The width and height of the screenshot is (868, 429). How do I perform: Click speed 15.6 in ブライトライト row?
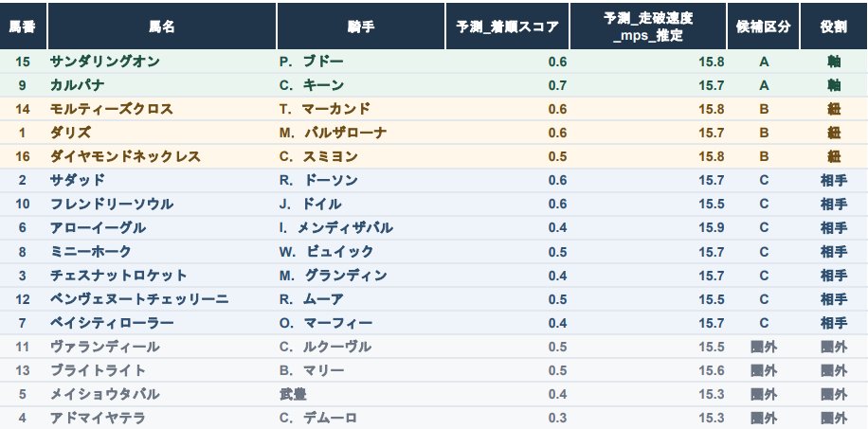tap(712, 370)
